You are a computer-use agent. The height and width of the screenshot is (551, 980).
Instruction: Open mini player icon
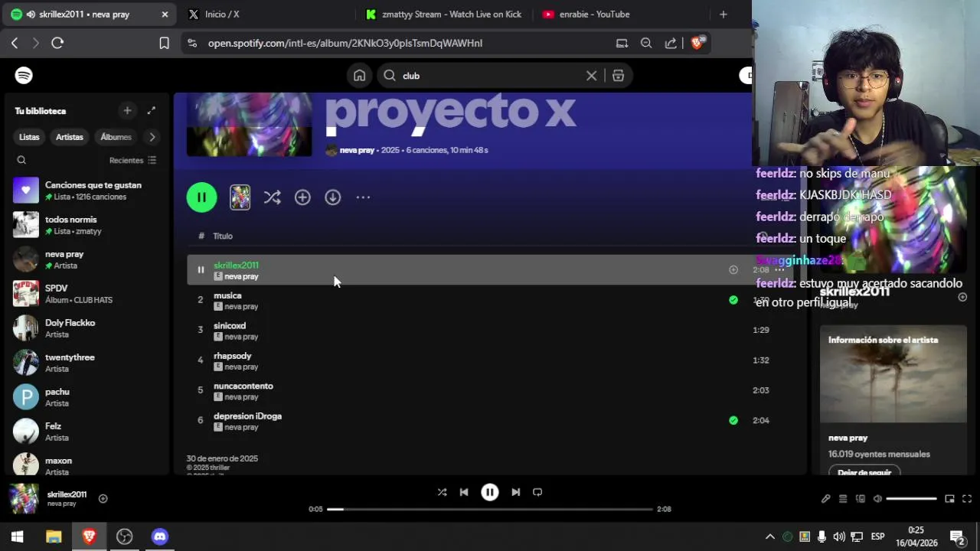pos(949,499)
